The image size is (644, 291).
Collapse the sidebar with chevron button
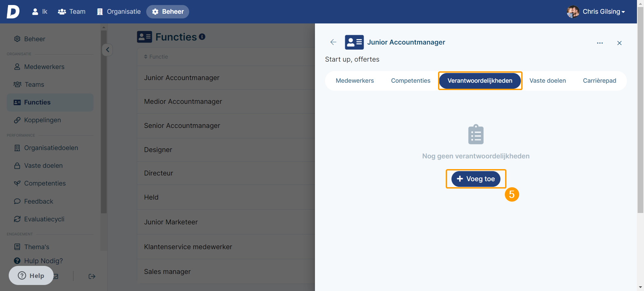pos(107,50)
